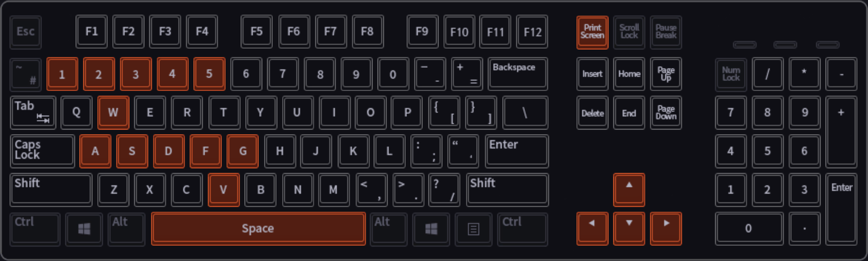The width and height of the screenshot is (868, 261).
Task: Click the Backspace key
Action: 518,74
